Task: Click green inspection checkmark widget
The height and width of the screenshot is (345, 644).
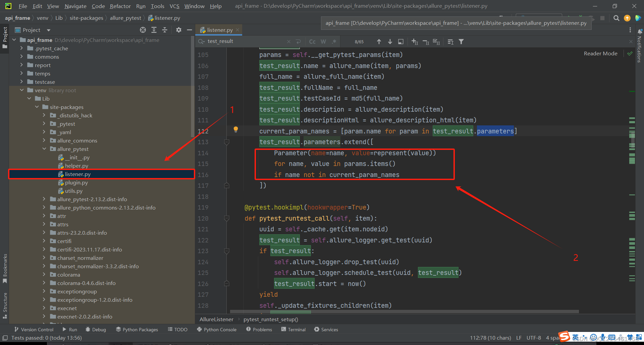Action: (630, 53)
